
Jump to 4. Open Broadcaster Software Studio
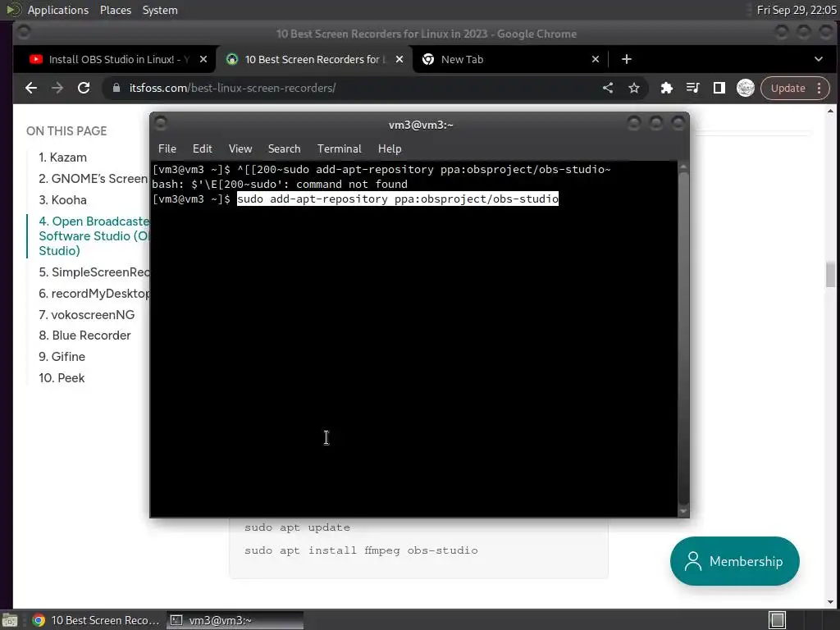[94, 236]
